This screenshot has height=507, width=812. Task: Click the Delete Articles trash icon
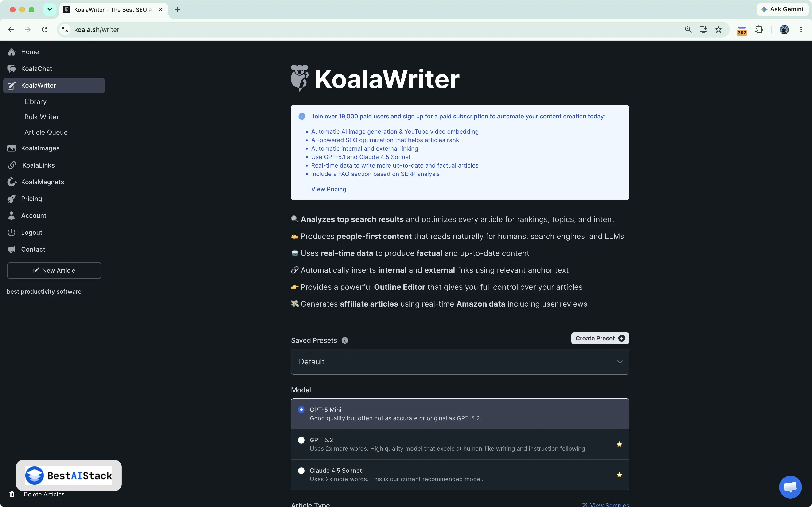12,494
